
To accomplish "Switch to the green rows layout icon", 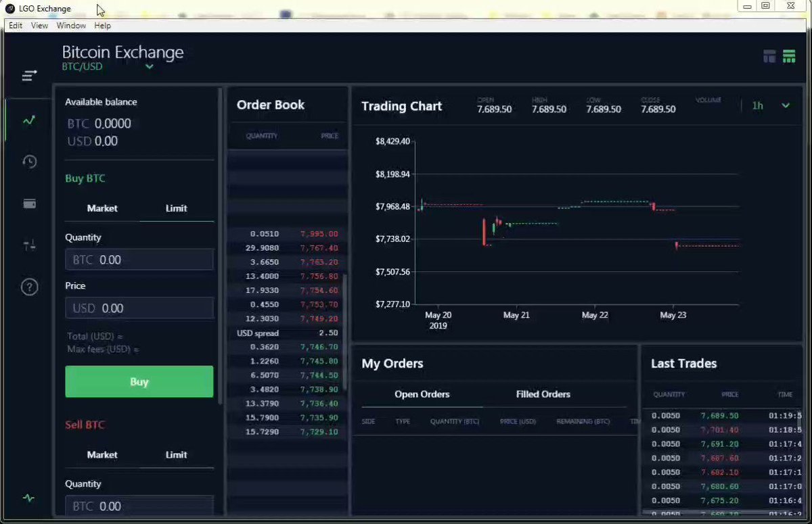I will [789, 56].
